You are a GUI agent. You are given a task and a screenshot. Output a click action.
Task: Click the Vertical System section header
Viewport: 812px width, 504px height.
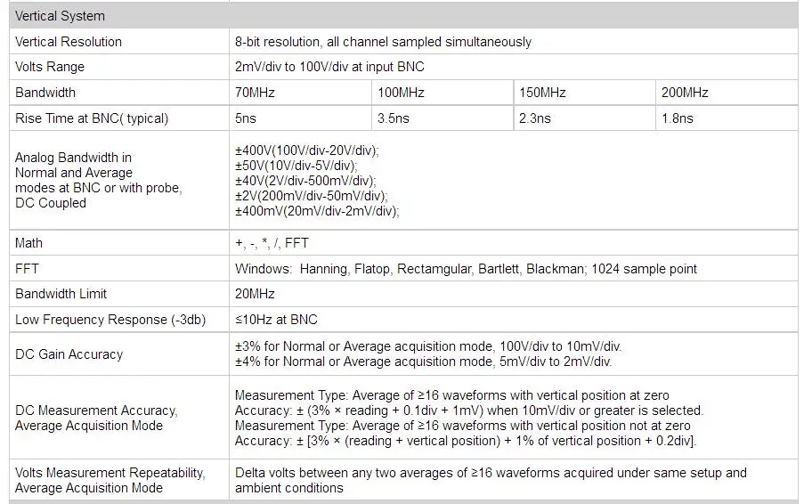click(x=404, y=15)
